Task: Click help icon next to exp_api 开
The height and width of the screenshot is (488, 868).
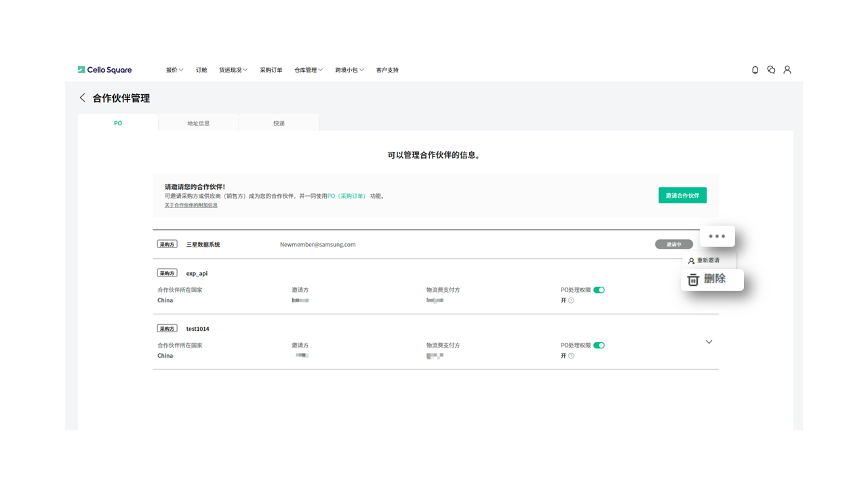Action: pyautogui.click(x=571, y=300)
